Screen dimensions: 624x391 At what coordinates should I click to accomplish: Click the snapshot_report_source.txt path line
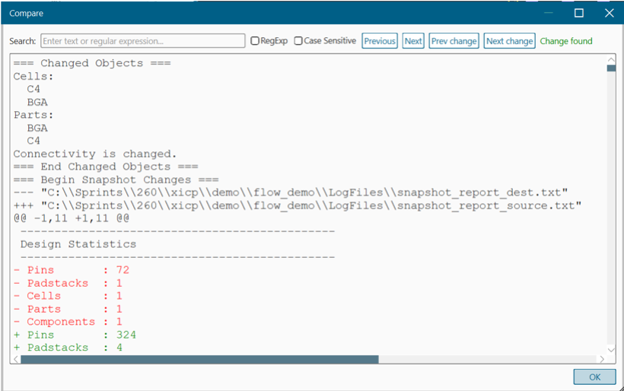[x=297, y=206]
